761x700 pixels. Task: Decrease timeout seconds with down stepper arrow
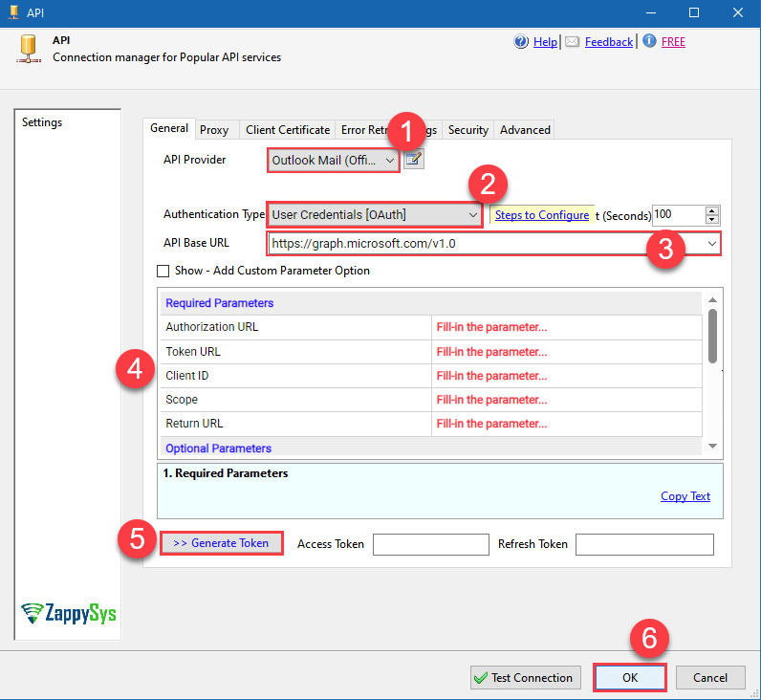coord(711,220)
